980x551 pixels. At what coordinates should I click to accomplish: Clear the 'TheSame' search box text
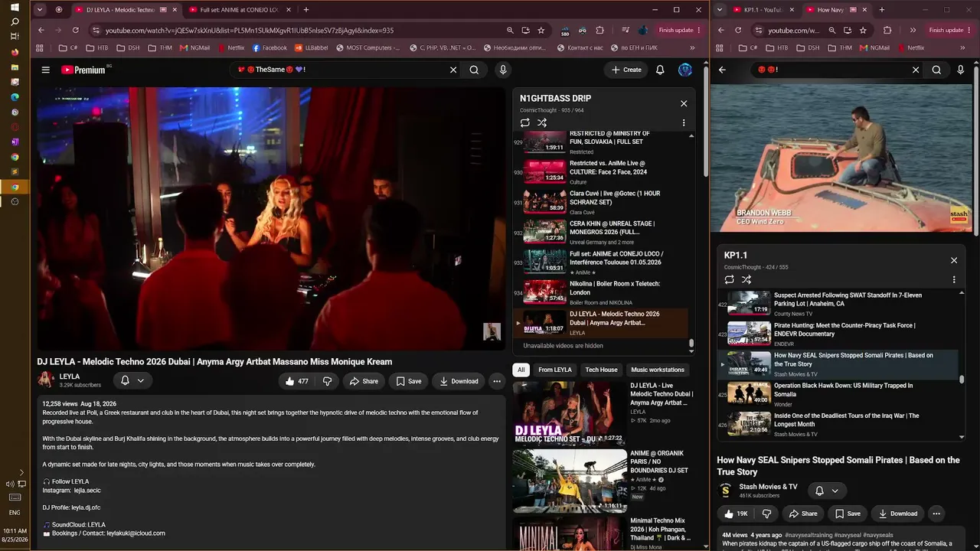pos(453,70)
